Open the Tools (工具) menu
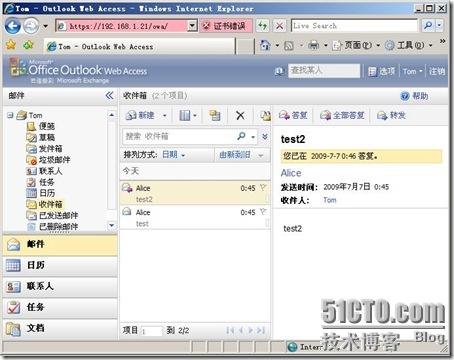The width and height of the screenshot is (454, 360). click(x=409, y=45)
